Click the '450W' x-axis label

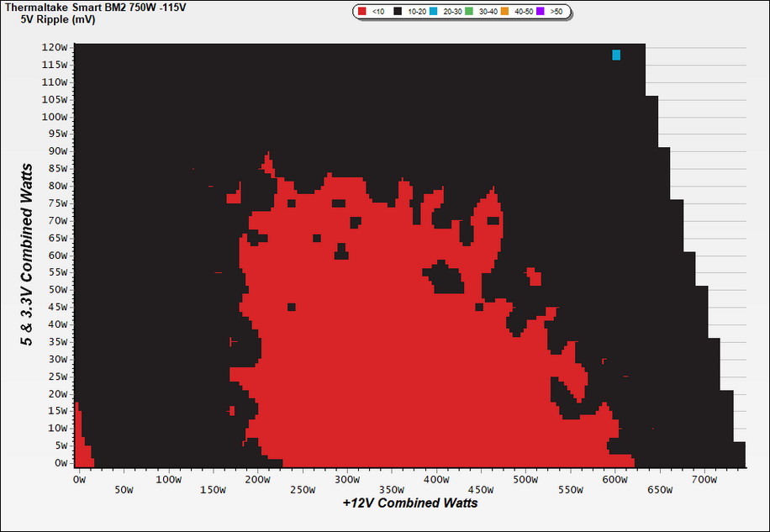[x=481, y=490]
